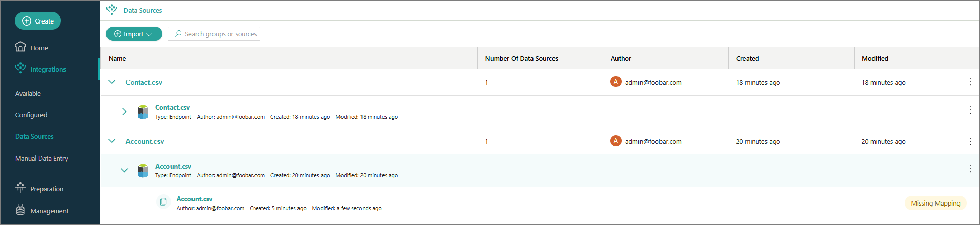This screenshot has height=225, width=980.
Task: Click the Preparation icon in sidebar
Action: tap(20, 188)
